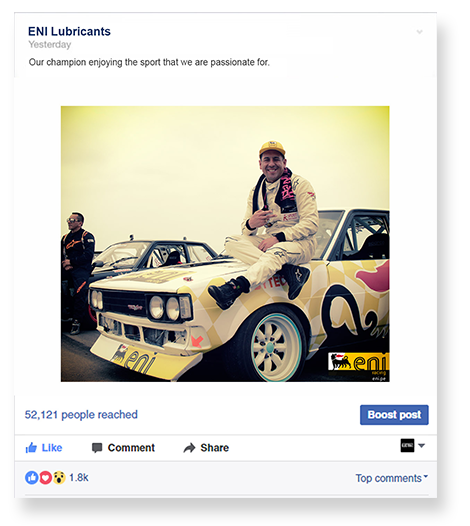This screenshot has width=470, height=526.
Task: Click the Yesterday timestamp link
Action: (50, 45)
